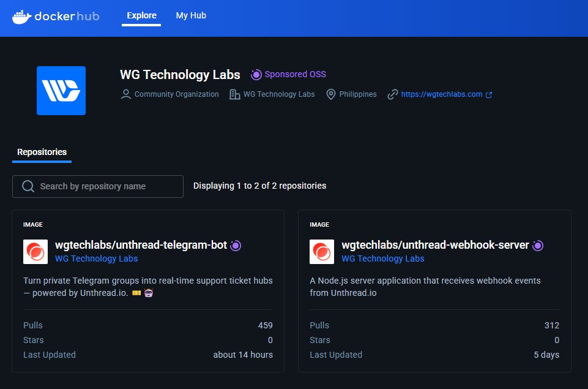
Task: Click the pulls count 312
Action: pyautogui.click(x=552, y=325)
